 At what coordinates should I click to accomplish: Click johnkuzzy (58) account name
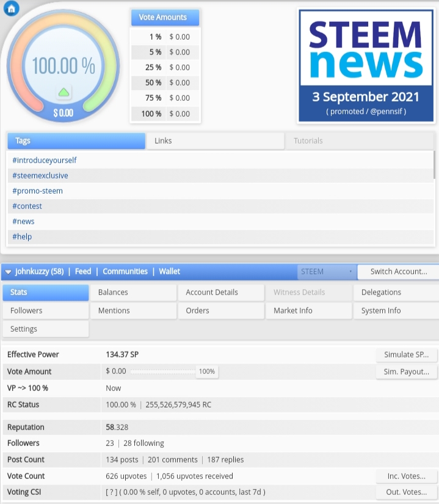[39, 272]
